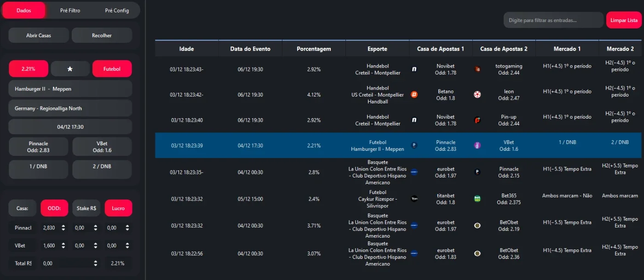This screenshot has height=280, width=644.
Task: Click stepper arrows on Total R$ field
Action: [96, 263]
